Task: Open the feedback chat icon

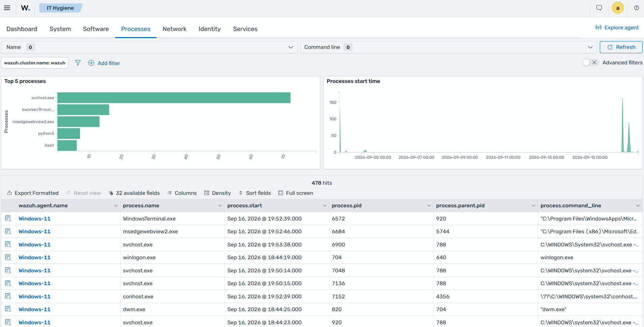Action: 599,8
